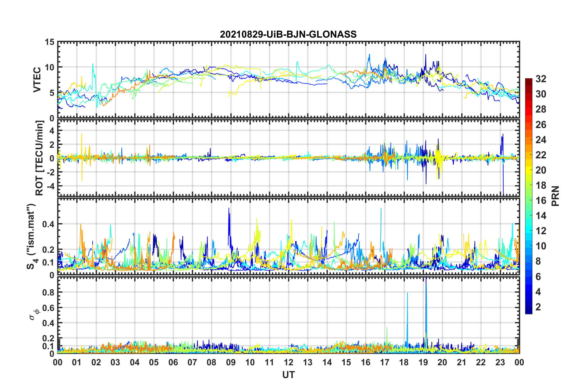Click x-axis tick label 12
The width and height of the screenshot is (577, 392).
tap(288, 362)
